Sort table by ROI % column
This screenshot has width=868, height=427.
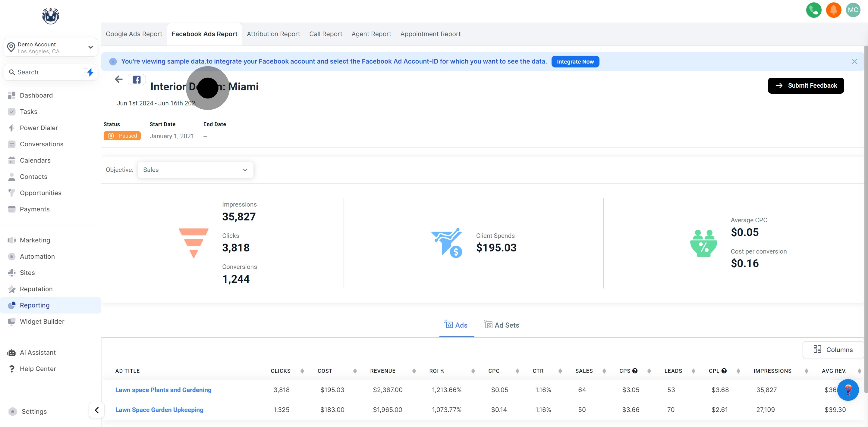473,371
